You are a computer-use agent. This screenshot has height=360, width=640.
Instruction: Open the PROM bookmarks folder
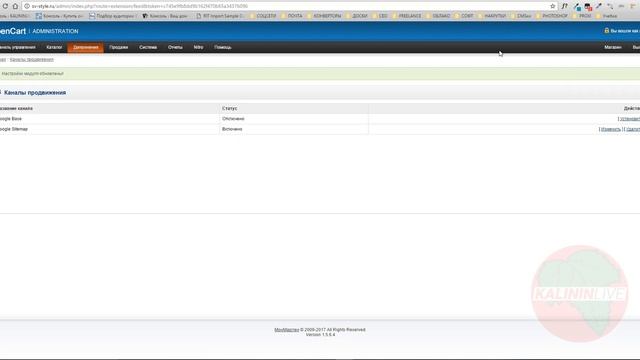point(582,16)
